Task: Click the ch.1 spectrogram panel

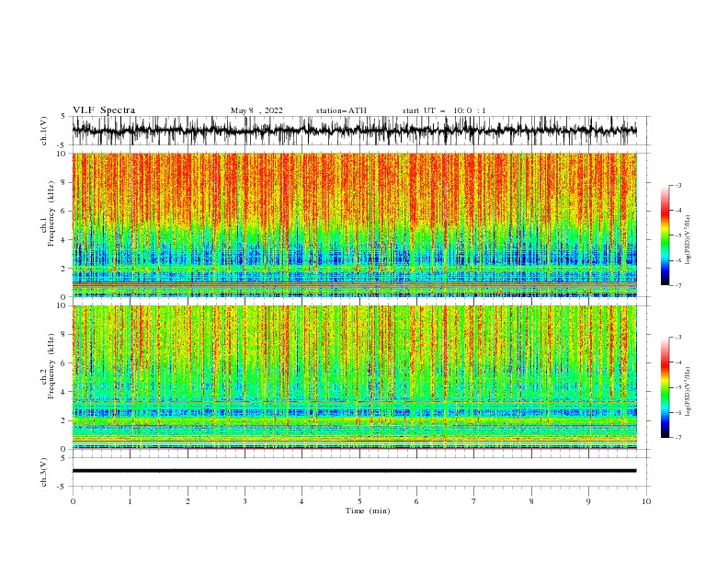Action: pyautogui.click(x=354, y=224)
